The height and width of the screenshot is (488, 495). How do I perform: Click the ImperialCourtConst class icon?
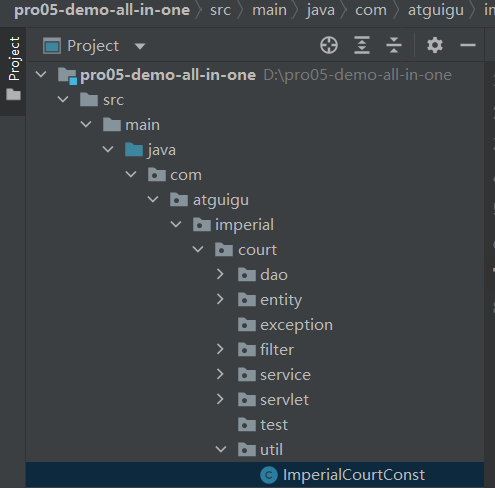click(x=269, y=475)
